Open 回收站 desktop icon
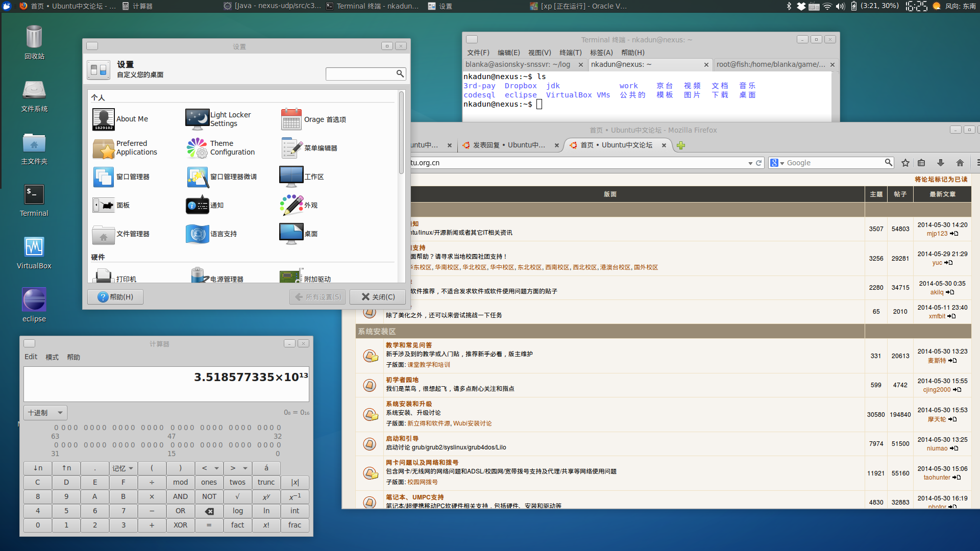The height and width of the screenshot is (551, 980). 34,42
